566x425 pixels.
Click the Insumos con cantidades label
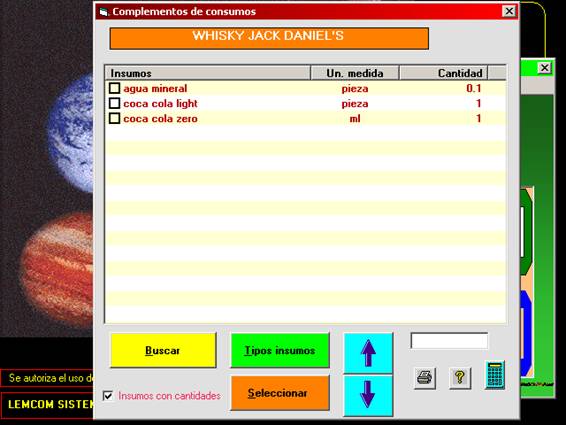[x=170, y=396]
